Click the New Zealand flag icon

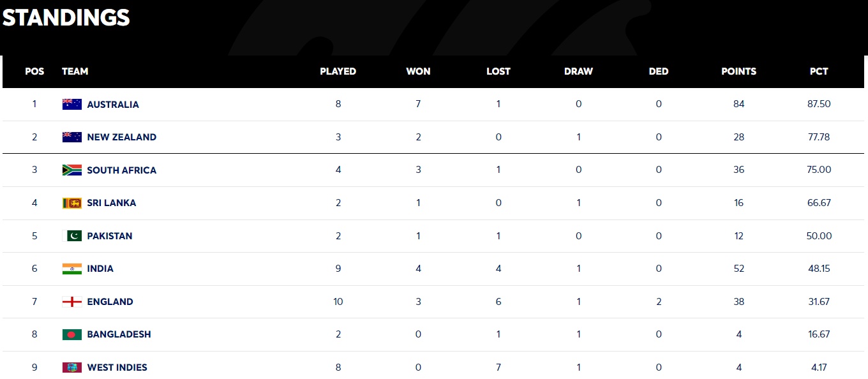(x=71, y=137)
